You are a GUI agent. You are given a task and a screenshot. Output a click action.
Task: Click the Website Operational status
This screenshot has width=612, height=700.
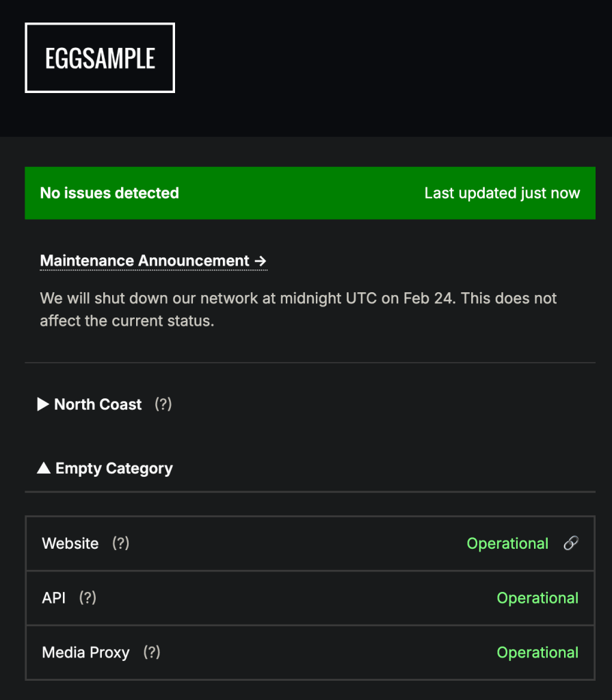[x=507, y=543]
